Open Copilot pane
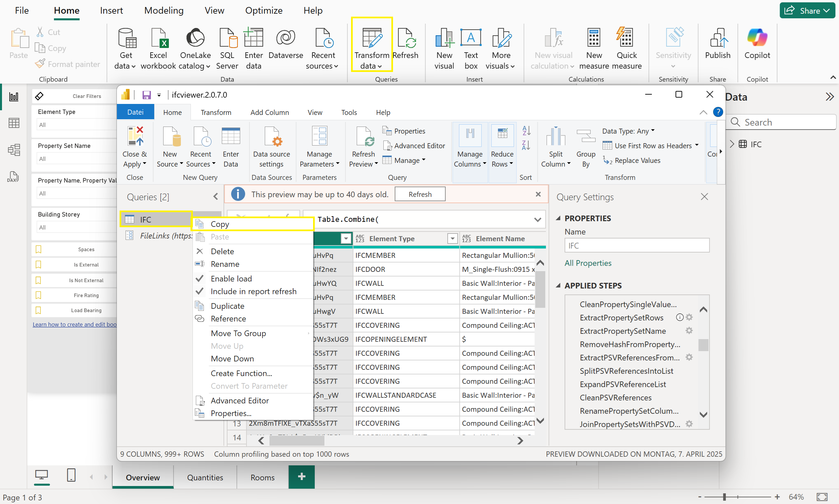Screen dimensions: 839x504 point(757,44)
